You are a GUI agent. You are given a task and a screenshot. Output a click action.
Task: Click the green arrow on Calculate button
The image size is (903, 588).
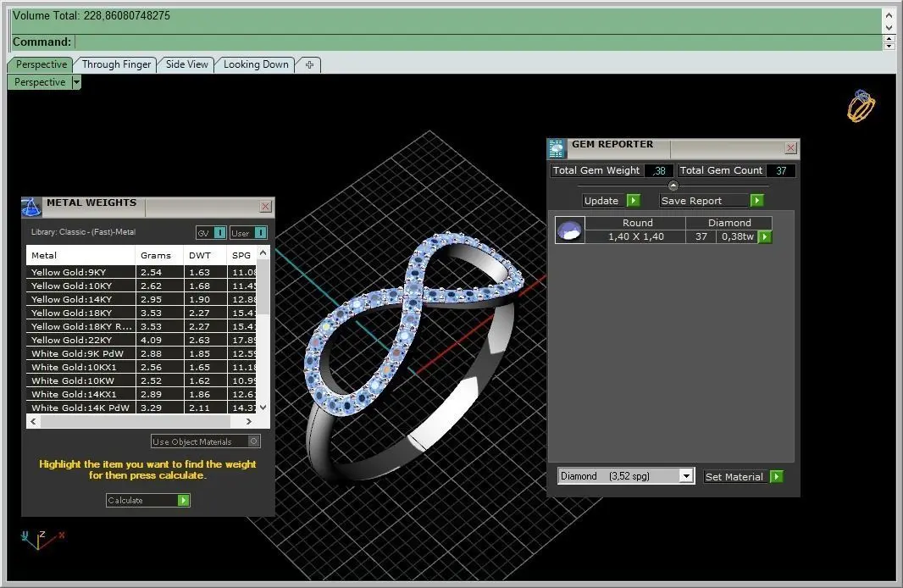pos(183,500)
